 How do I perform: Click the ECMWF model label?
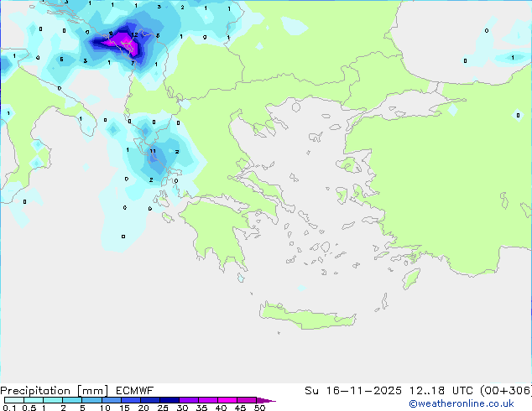[135, 391]
